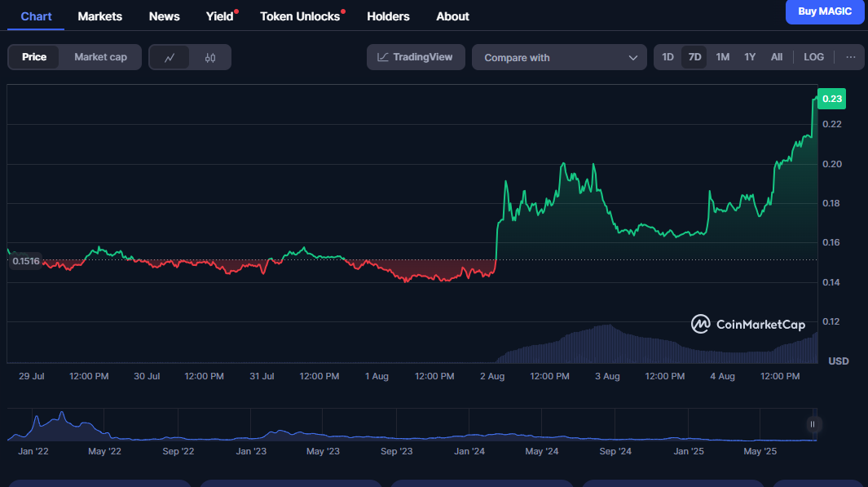Open the TradingView chart button

coord(416,57)
